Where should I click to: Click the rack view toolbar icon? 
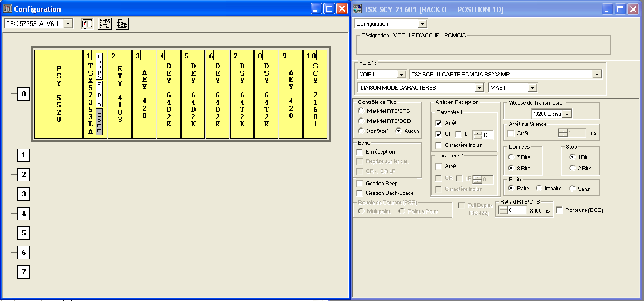87,24
